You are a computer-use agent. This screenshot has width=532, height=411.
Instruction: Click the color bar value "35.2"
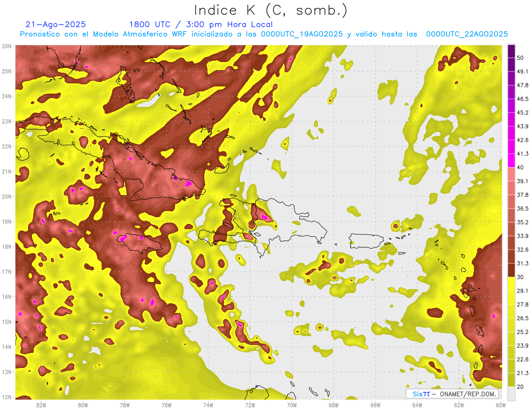click(523, 223)
